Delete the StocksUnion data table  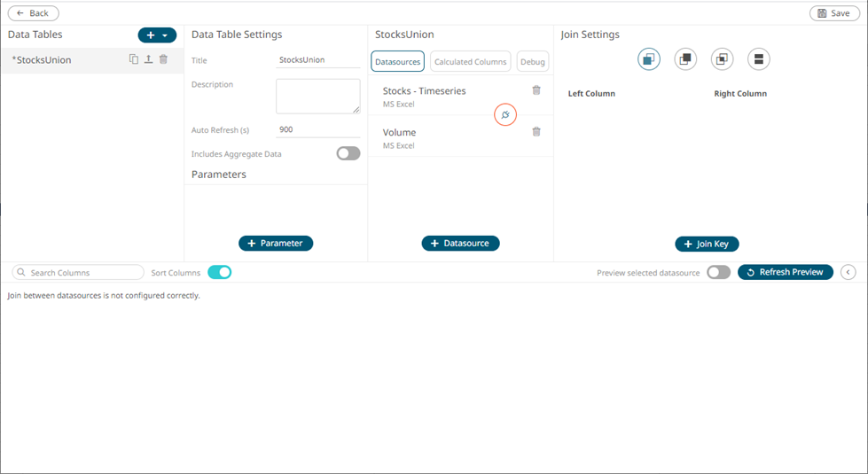163,59
